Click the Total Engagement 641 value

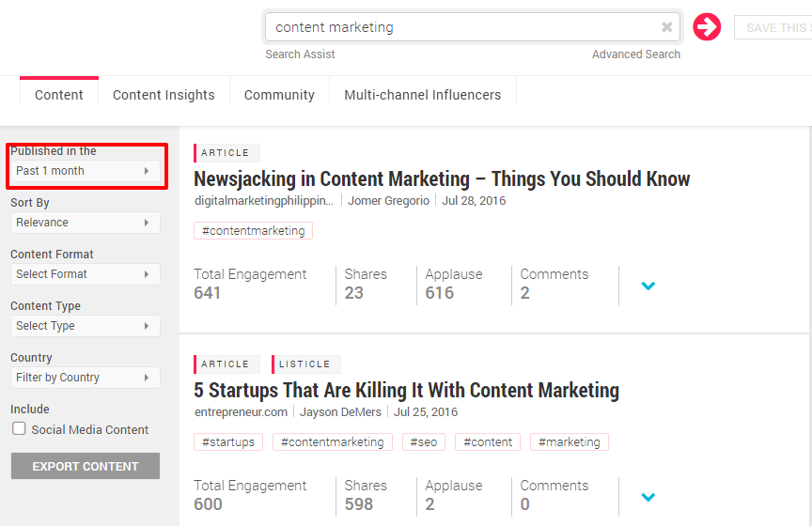tap(207, 293)
